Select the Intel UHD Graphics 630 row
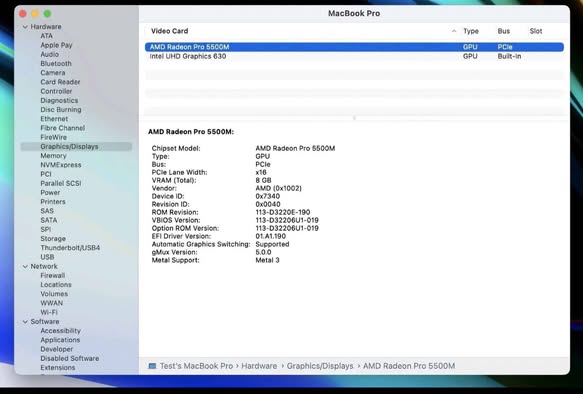The height and width of the screenshot is (394, 583). click(354, 56)
